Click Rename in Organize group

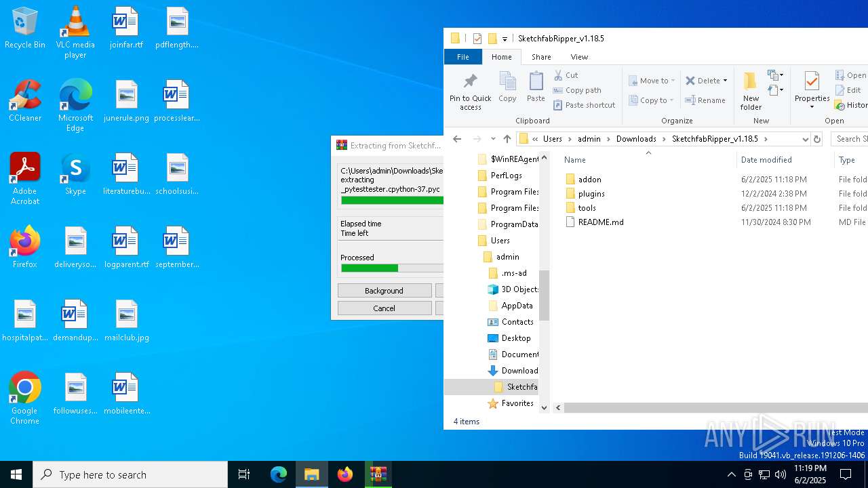705,100
